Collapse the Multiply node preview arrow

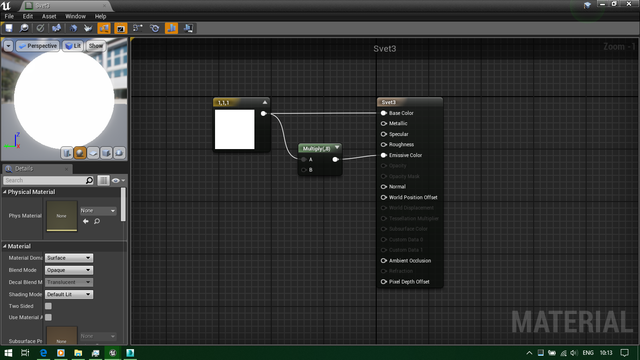click(337, 148)
